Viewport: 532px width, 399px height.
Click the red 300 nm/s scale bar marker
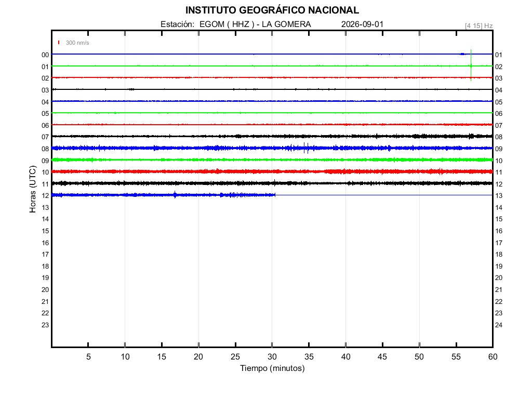coord(59,43)
